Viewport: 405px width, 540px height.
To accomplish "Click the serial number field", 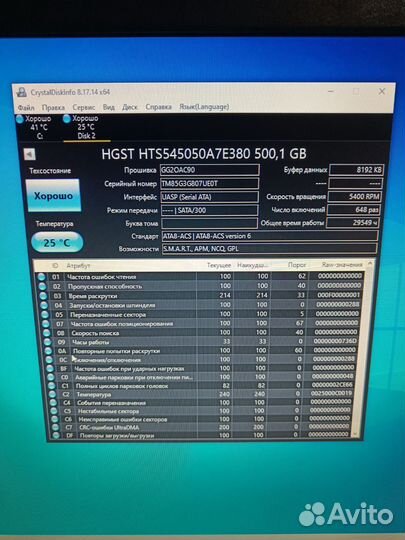I will click(x=209, y=184).
